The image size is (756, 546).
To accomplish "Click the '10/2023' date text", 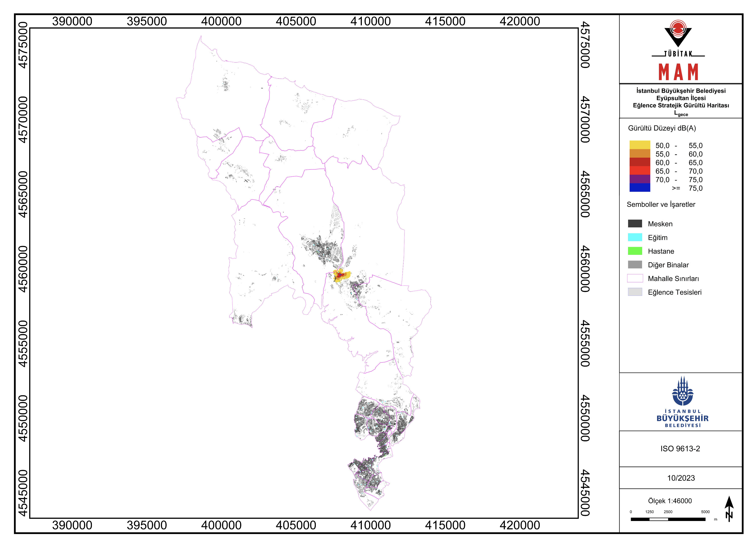I will (681, 478).
